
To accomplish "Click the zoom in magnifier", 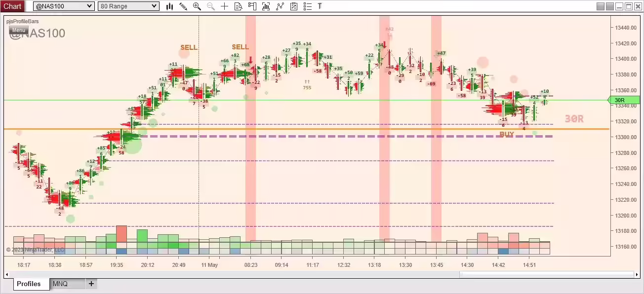I will [x=197, y=6].
